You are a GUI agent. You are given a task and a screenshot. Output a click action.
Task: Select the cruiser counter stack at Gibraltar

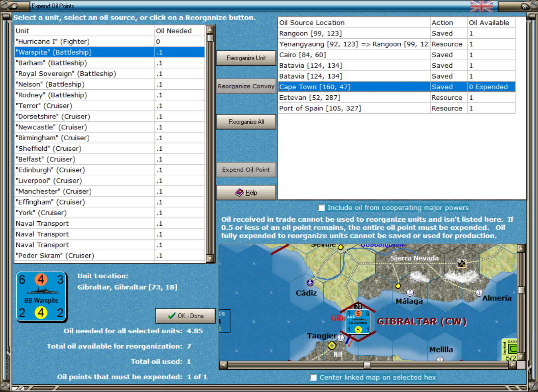(358, 322)
